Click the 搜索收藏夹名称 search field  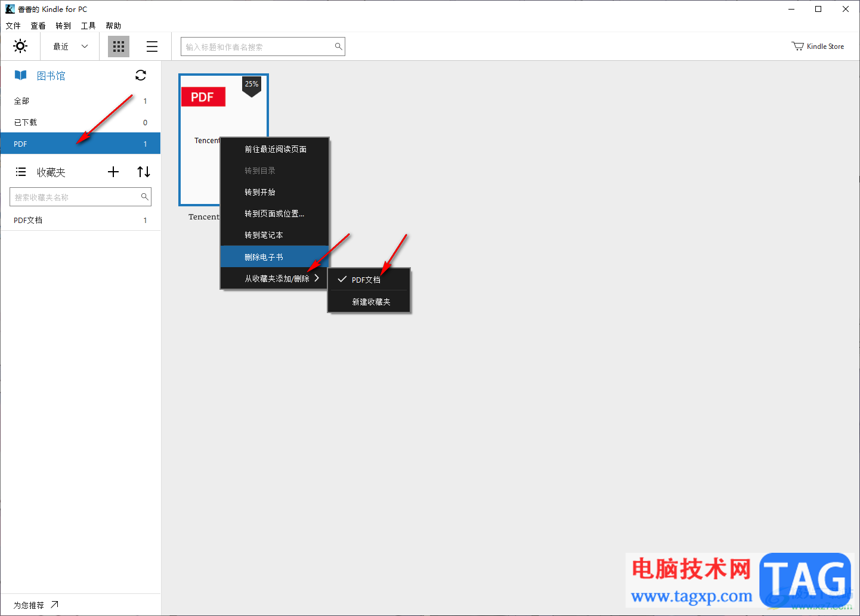coord(81,197)
